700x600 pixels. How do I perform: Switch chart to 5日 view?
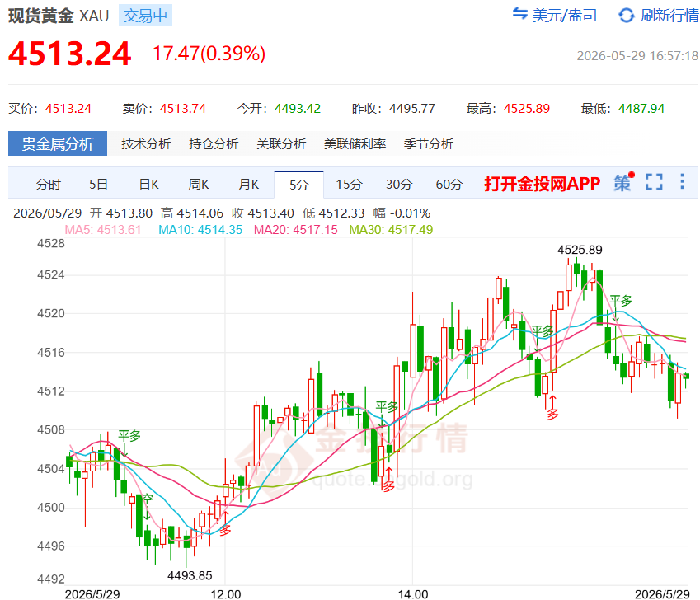[x=98, y=185]
